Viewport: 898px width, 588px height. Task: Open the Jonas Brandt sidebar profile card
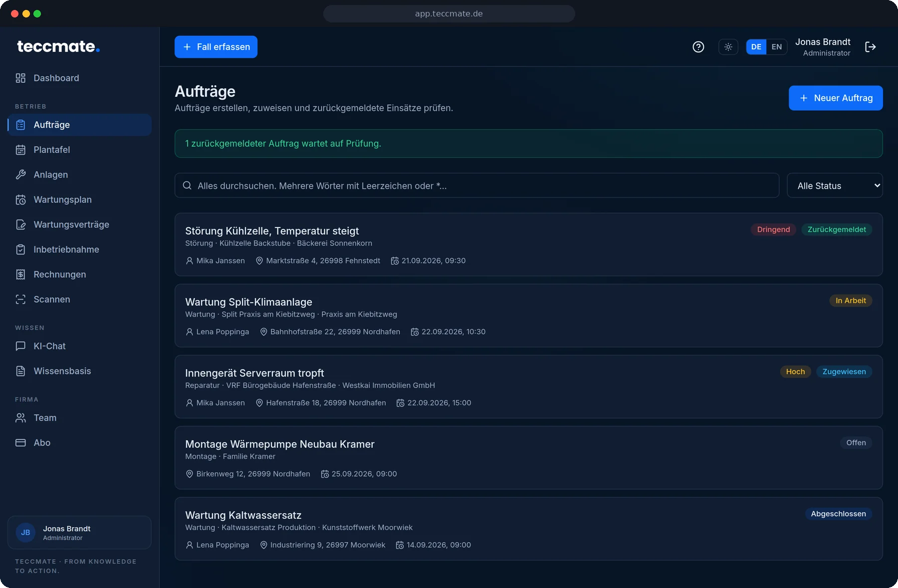79,533
